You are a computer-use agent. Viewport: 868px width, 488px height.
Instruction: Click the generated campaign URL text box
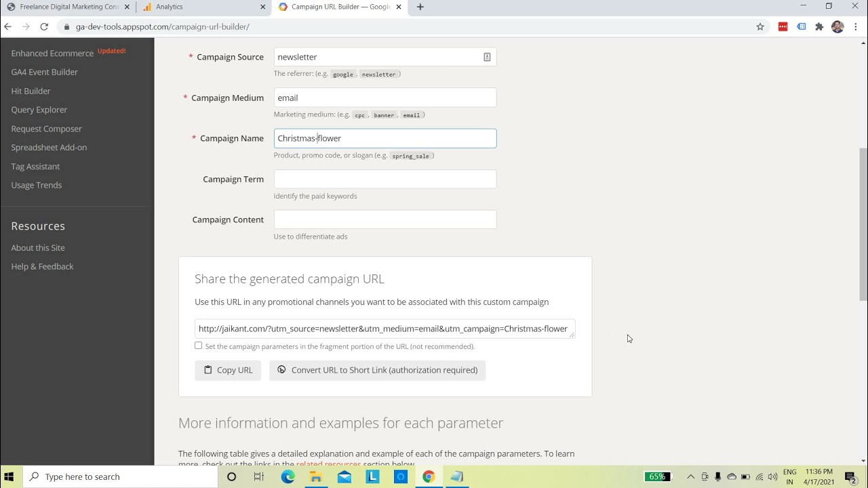(x=385, y=329)
